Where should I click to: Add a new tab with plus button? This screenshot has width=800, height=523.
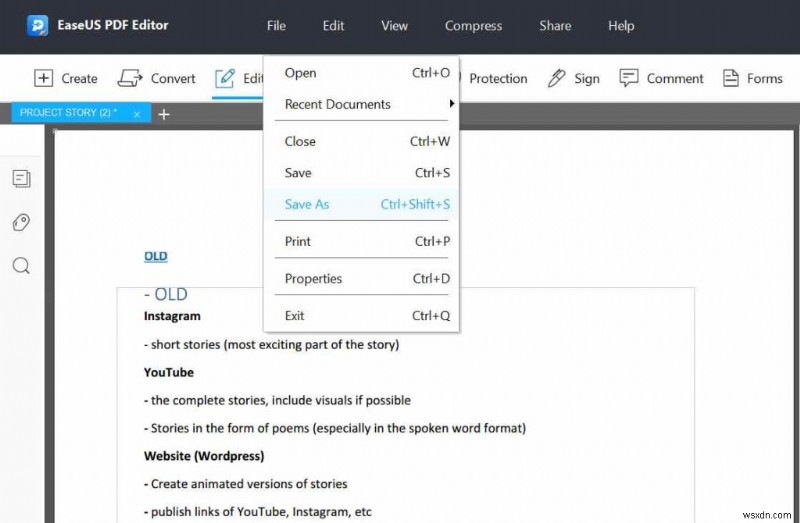(164, 114)
